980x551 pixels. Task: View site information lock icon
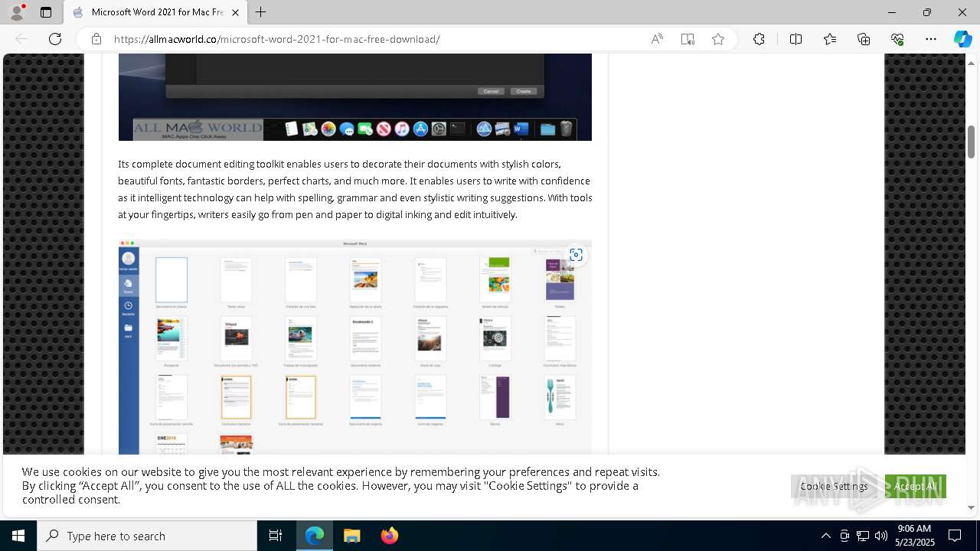(x=96, y=39)
